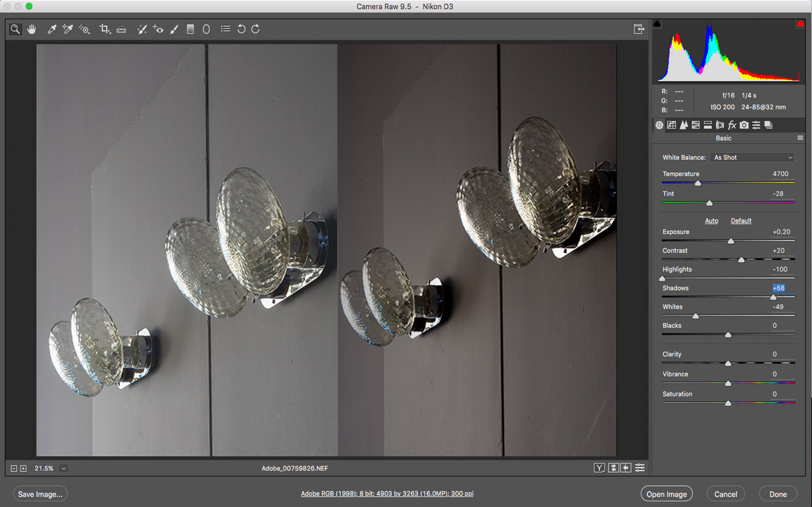Pick the Crop tool
812x507 pixels.
pos(104,29)
